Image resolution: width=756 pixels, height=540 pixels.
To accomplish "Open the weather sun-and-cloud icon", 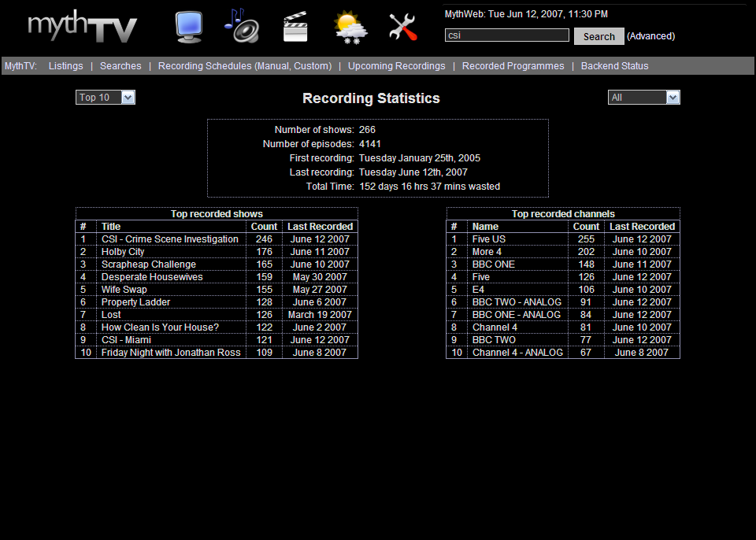I will click(350, 27).
